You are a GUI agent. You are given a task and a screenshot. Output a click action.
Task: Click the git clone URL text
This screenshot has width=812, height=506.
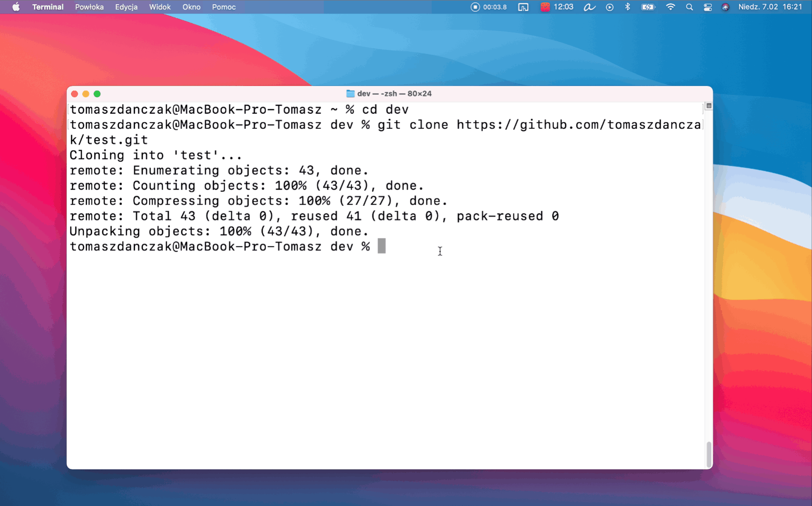pos(579,125)
